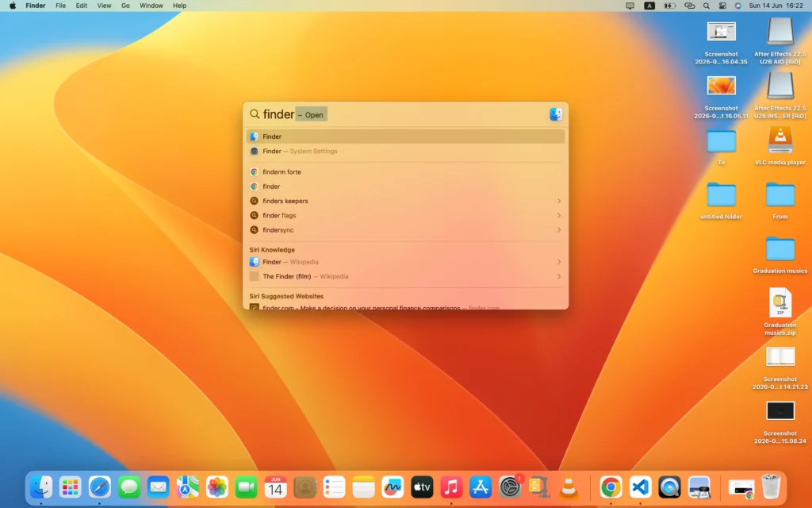This screenshot has width=812, height=508.
Task: Select After Effects 22.5 U2B AIO disk
Action: (x=780, y=41)
